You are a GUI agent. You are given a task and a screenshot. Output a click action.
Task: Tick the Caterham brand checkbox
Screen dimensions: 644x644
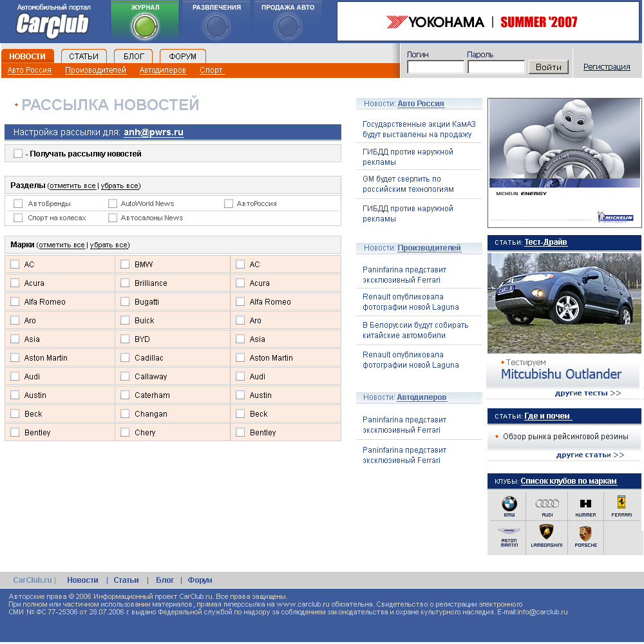pyautogui.click(x=125, y=395)
